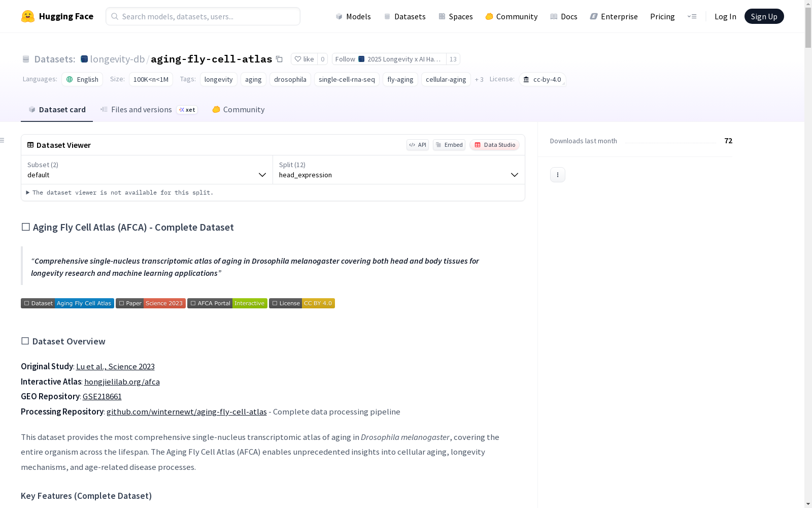Click the License CC BY 4.0 badge
Image resolution: width=812 pixels, height=508 pixels.
click(x=302, y=303)
